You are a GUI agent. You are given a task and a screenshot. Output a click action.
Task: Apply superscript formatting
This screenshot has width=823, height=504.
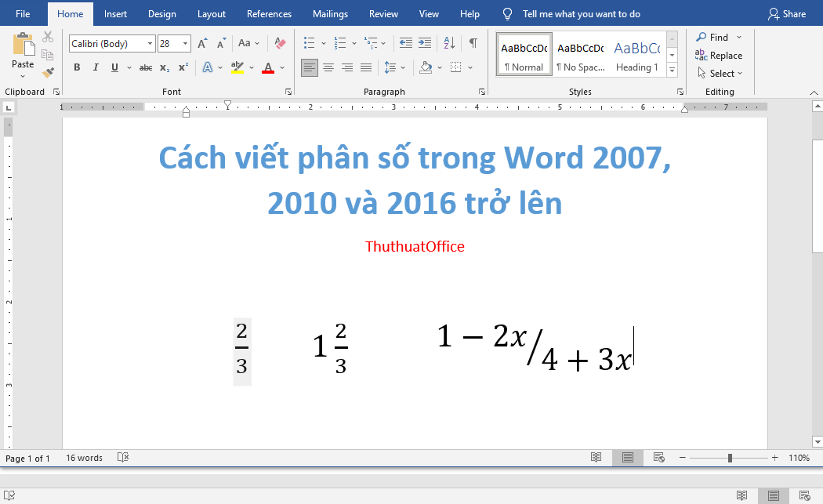(x=182, y=67)
